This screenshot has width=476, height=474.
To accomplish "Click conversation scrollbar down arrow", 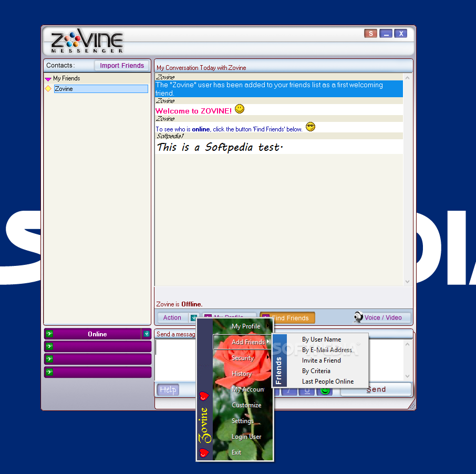I will [x=407, y=282].
